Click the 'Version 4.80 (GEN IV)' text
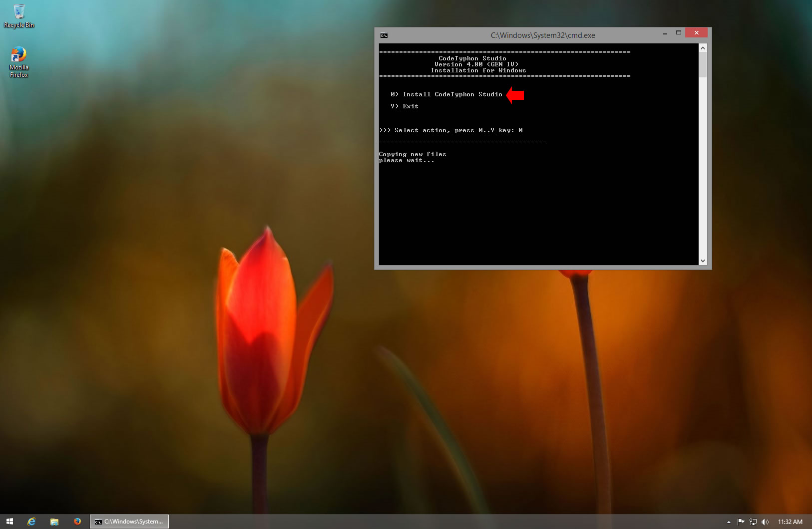The width and height of the screenshot is (812, 529). (x=476, y=64)
